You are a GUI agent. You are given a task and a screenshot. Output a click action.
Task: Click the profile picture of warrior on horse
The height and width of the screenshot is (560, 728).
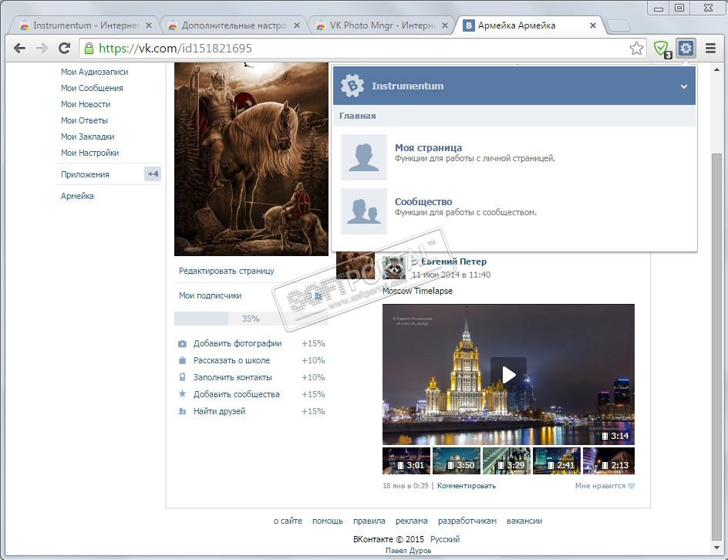(251, 159)
